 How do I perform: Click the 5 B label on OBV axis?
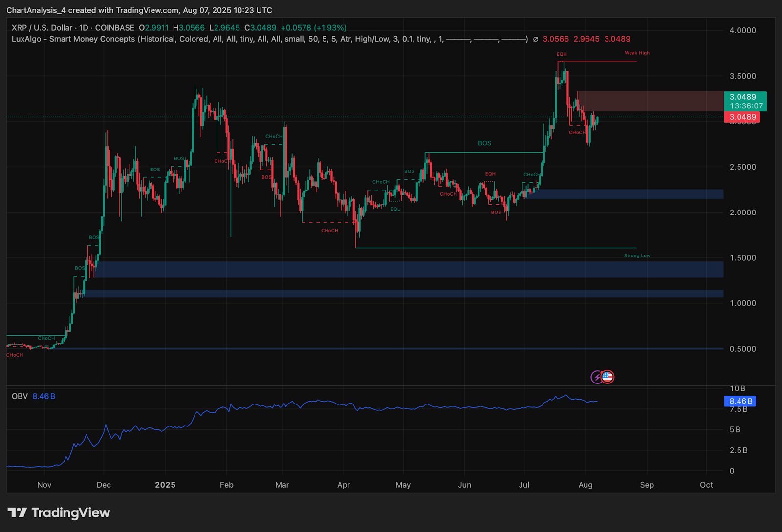(x=735, y=430)
